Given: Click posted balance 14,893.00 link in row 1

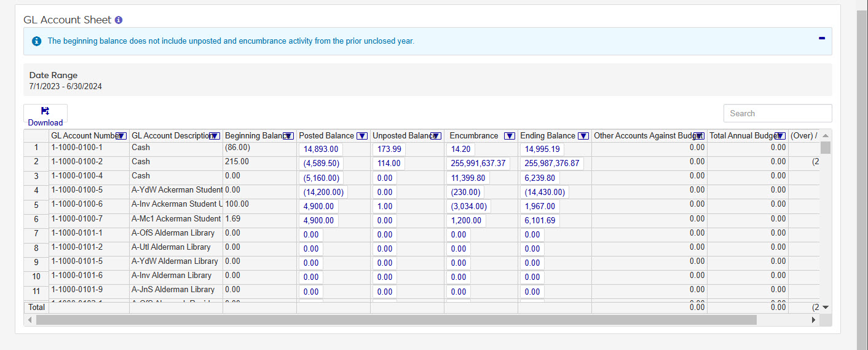Looking at the screenshot, I should 320,149.
